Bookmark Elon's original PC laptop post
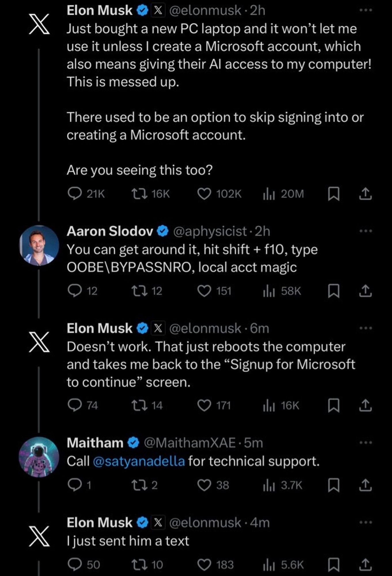 [334, 194]
